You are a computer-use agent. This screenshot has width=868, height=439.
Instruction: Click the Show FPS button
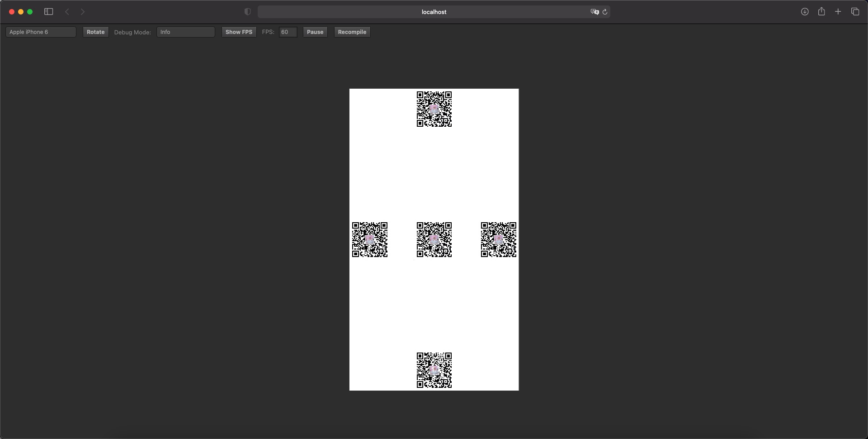[239, 32]
